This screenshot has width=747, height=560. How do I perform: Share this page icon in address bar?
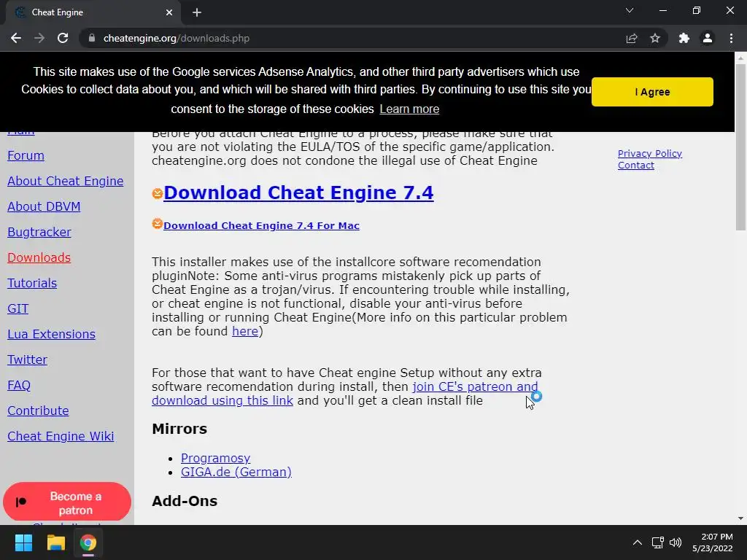coord(631,38)
